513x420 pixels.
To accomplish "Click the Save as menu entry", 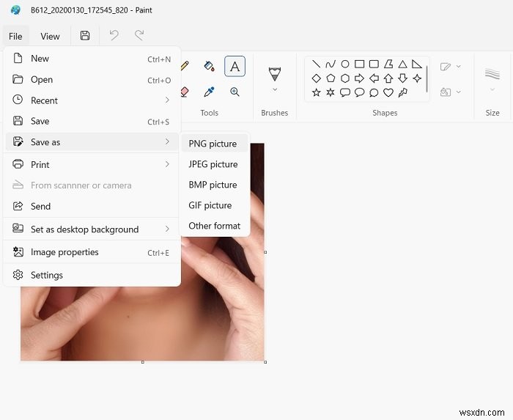I will (x=92, y=142).
